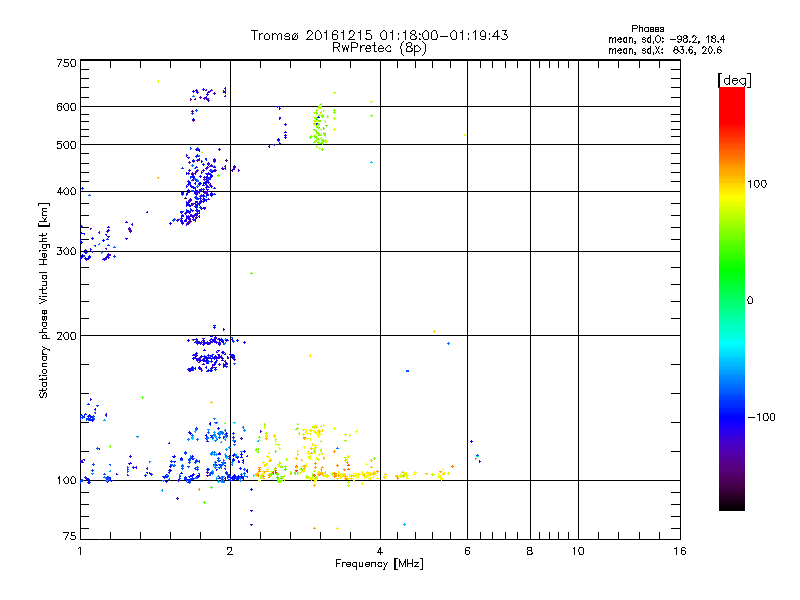Click the 'Stationary phase Virtual Height [km]' y-axis title
Viewport: 800px width, 600px height.
point(43,300)
